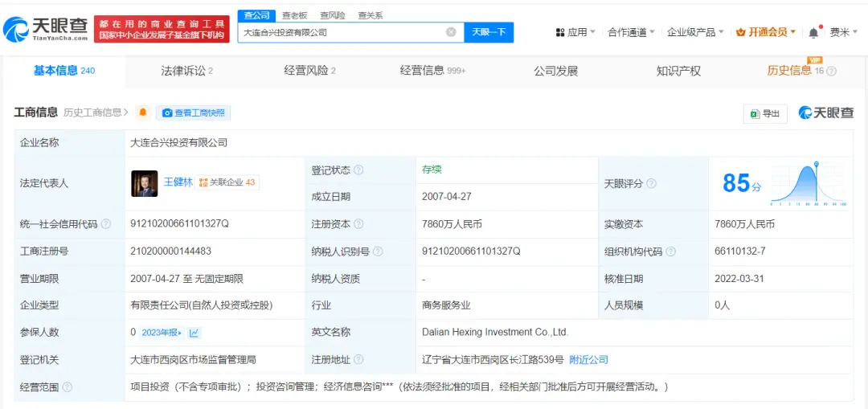Click the company name search input field
868x409 pixels.
pos(342,32)
